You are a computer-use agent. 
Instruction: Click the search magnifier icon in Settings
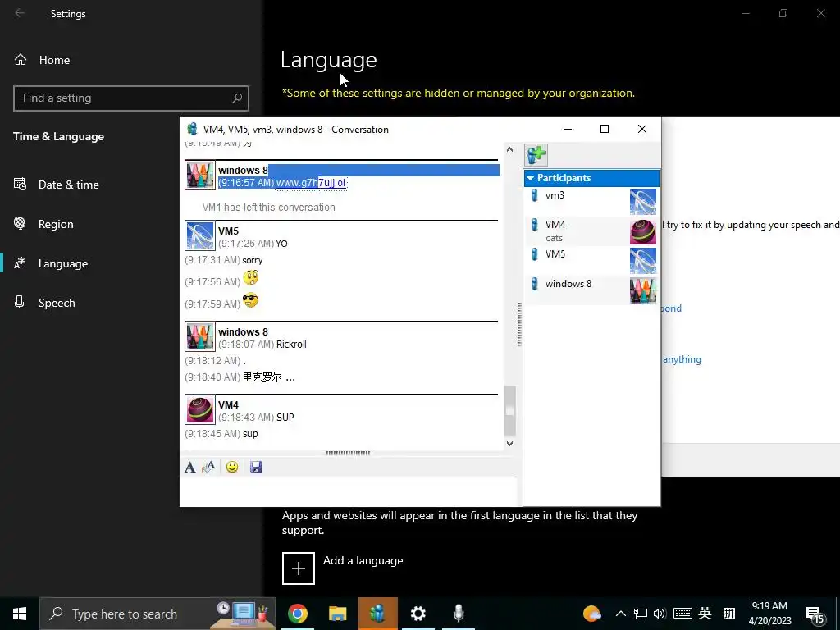[x=237, y=98]
